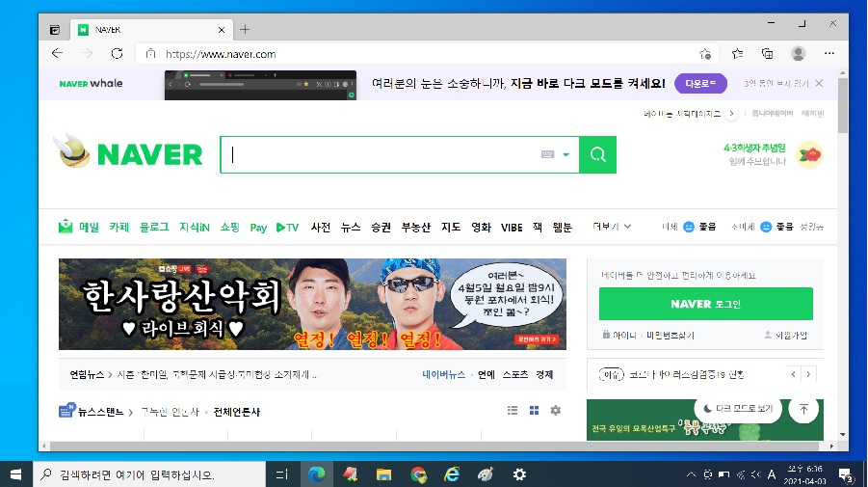
Task: Show next issue with right chevron
Action: click(809, 374)
